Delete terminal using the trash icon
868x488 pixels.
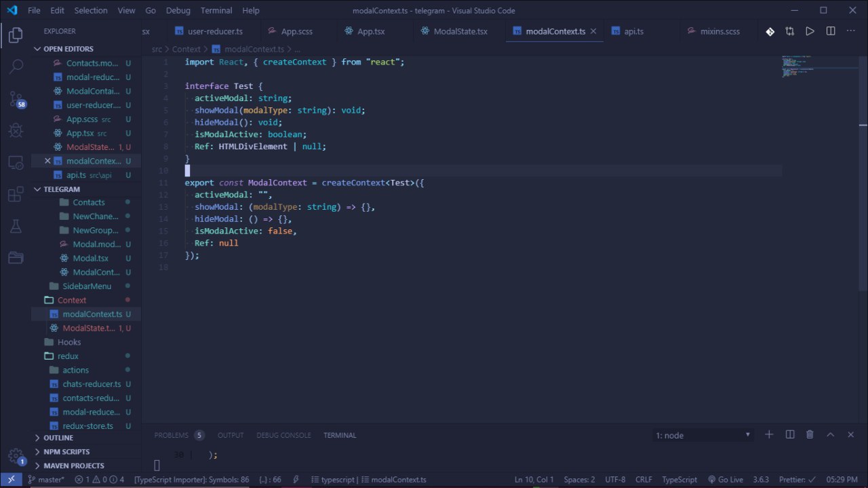pos(810,435)
